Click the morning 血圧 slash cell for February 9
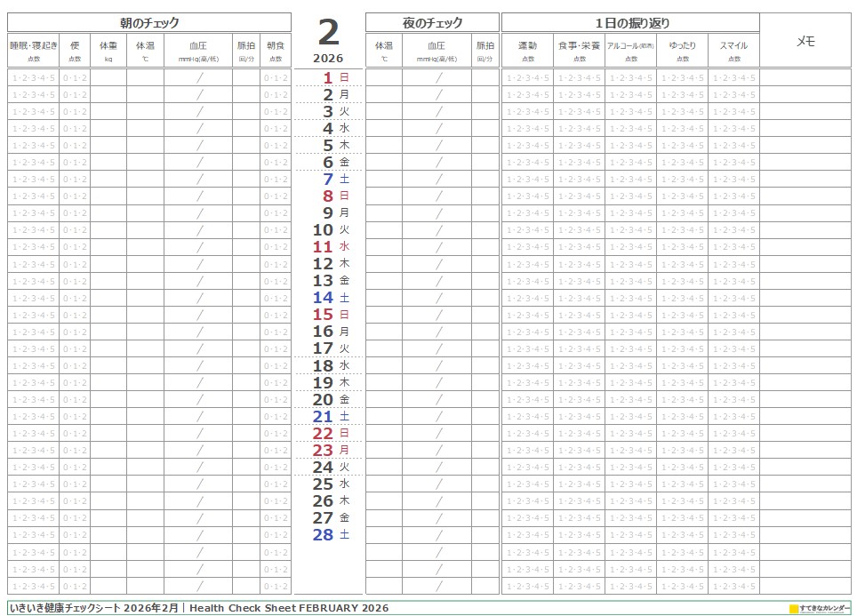 coord(198,212)
